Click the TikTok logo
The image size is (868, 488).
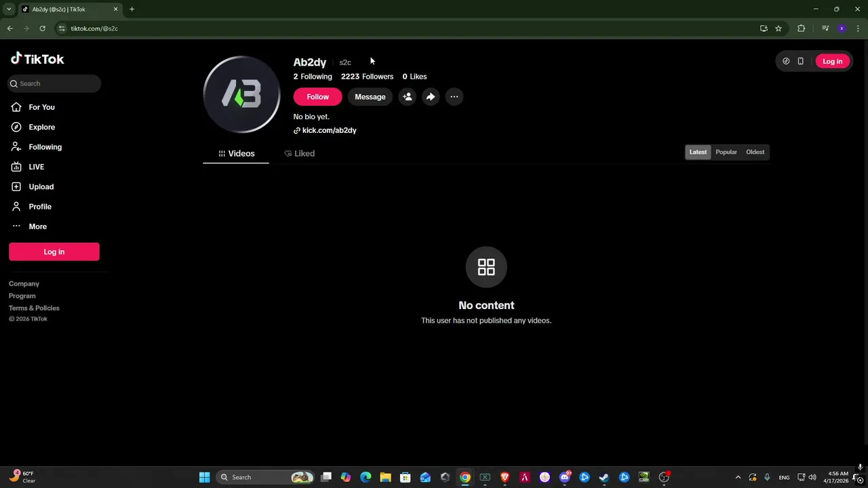pyautogui.click(x=37, y=59)
